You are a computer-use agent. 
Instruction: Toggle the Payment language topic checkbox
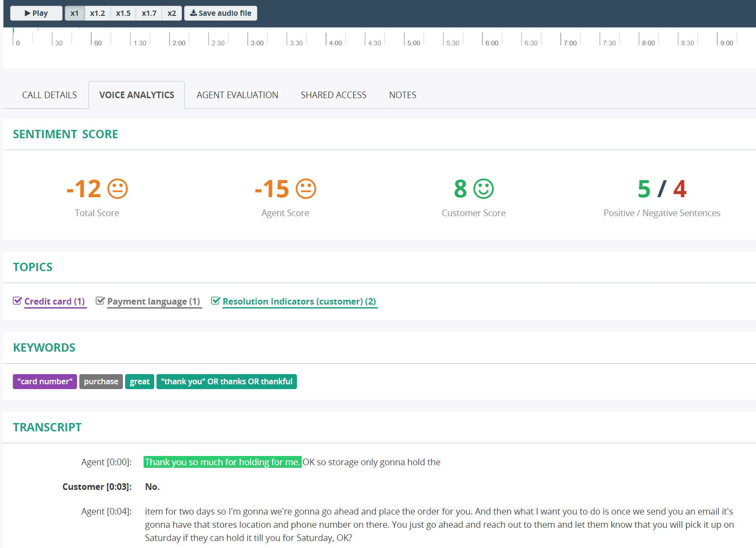[x=100, y=301]
